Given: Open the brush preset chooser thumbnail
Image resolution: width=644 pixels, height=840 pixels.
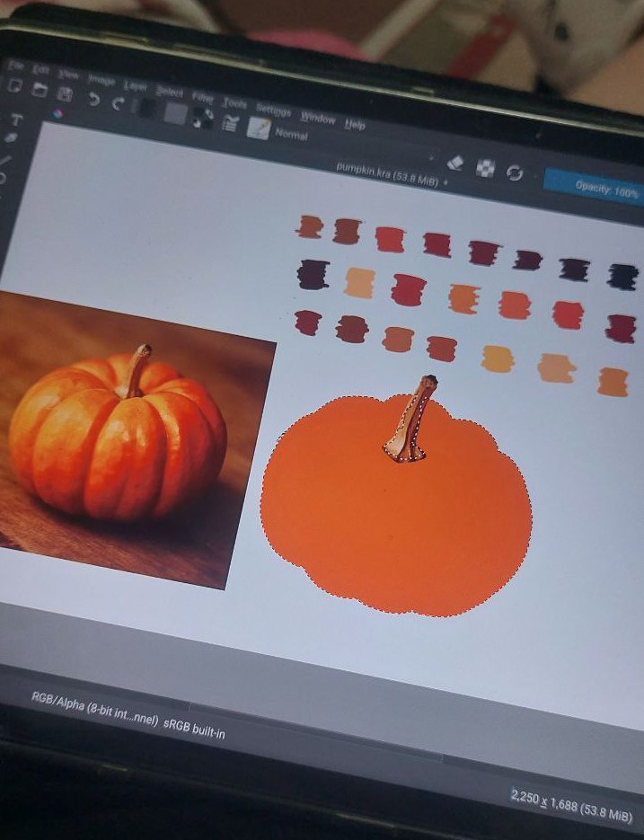Looking at the screenshot, I should (x=258, y=128).
